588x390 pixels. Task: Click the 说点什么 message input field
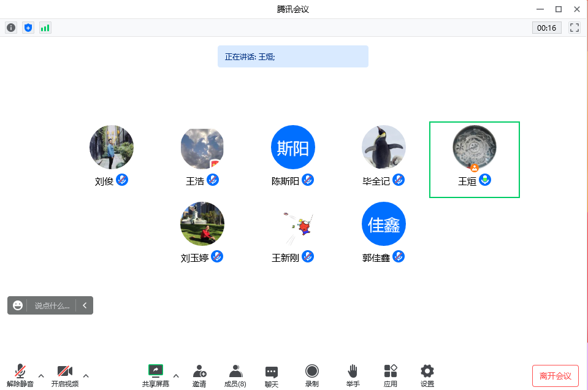(x=52, y=305)
